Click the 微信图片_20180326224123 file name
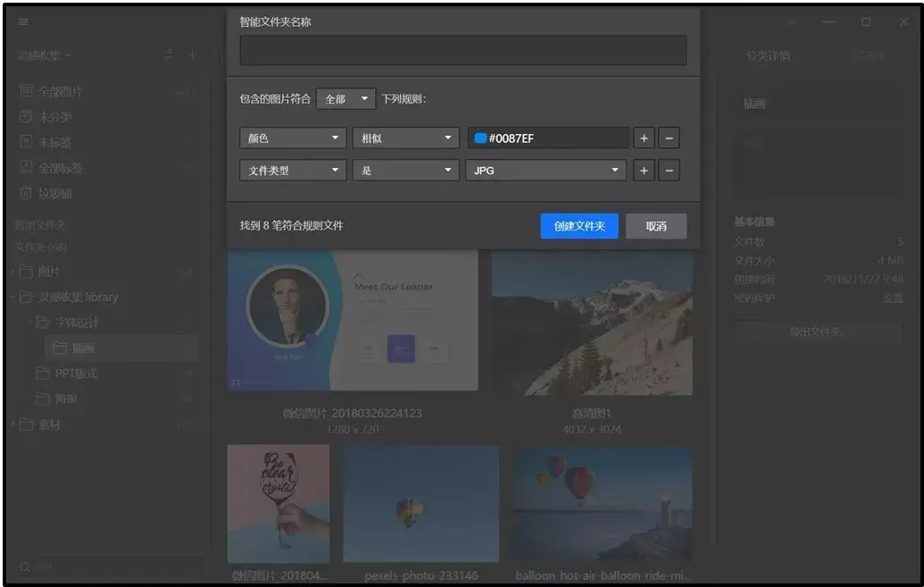This screenshot has width=924, height=587. 353,413
